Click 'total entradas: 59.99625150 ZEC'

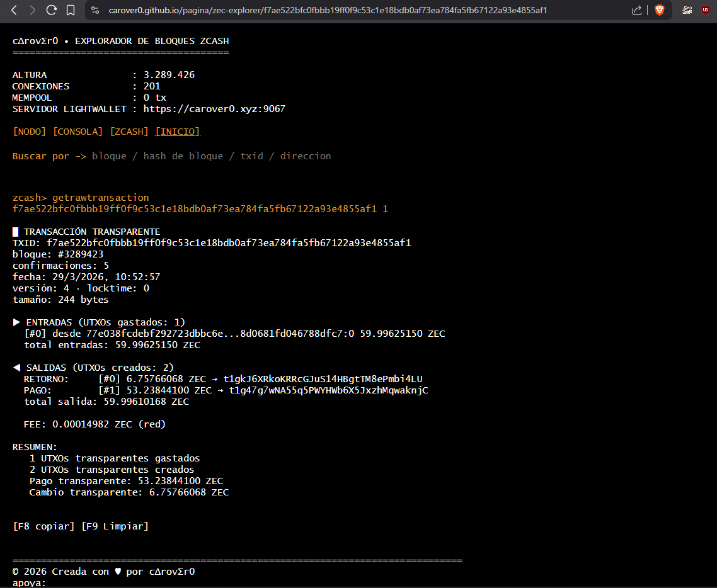click(x=112, y=345)
